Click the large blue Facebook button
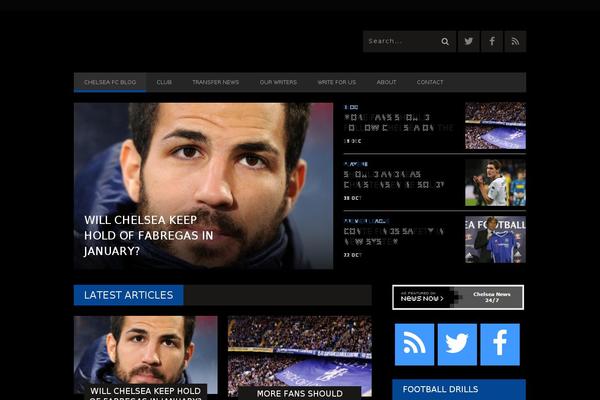 click(x=500, y=344)
